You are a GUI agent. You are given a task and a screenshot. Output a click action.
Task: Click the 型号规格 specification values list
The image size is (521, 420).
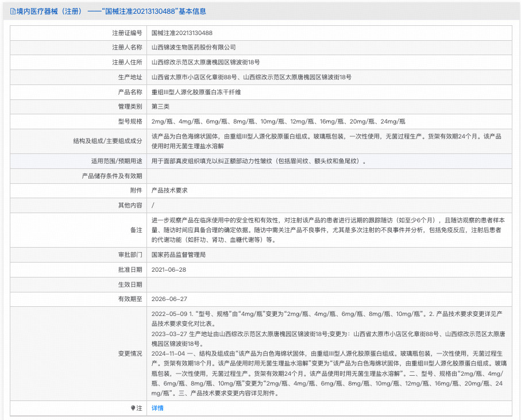click(278, 121)
